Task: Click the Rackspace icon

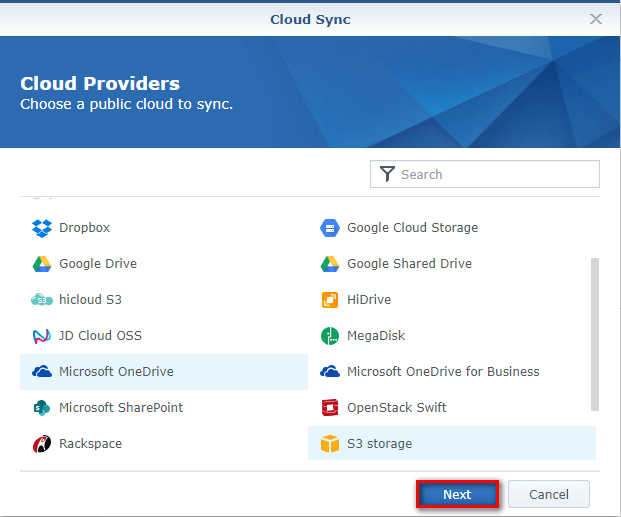Action: pyautogui.click(x=41, y=444)
